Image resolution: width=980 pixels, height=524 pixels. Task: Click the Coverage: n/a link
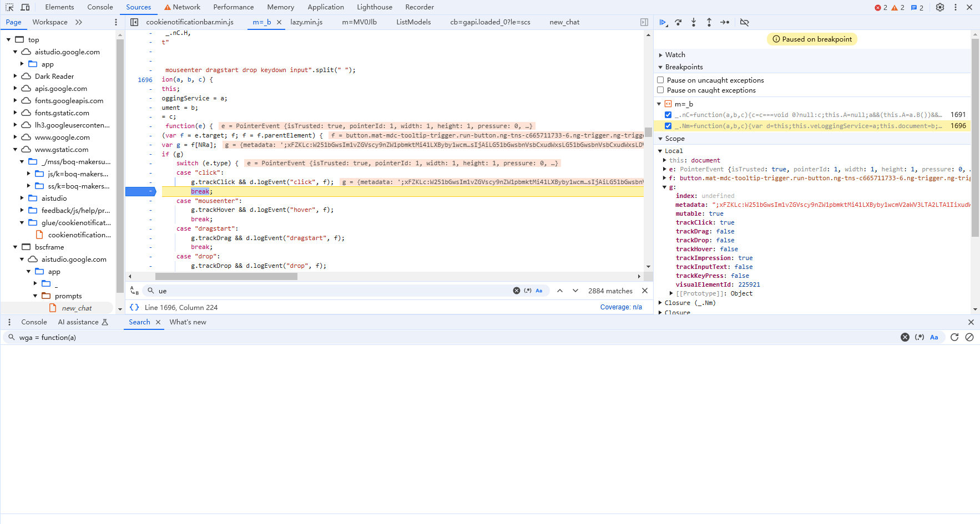[621, 307]
